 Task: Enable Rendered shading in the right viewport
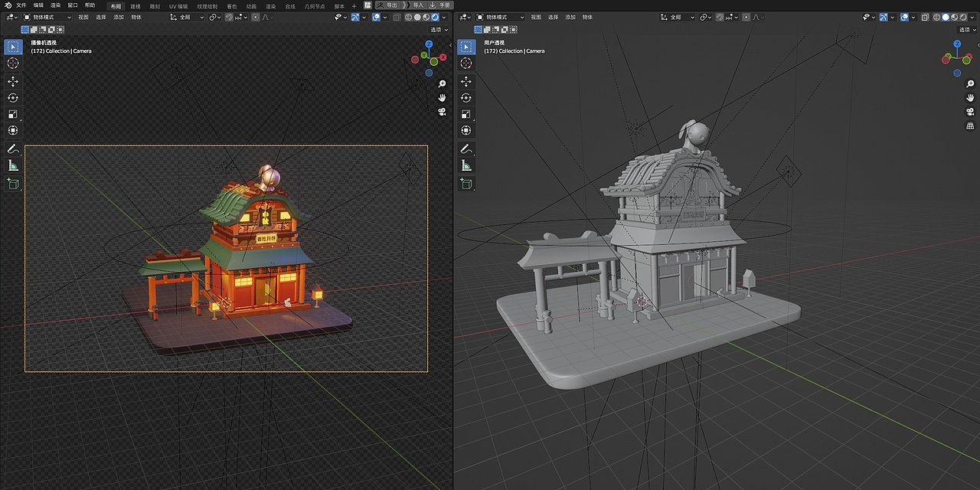pyautogui.click(x=963, y=17)
